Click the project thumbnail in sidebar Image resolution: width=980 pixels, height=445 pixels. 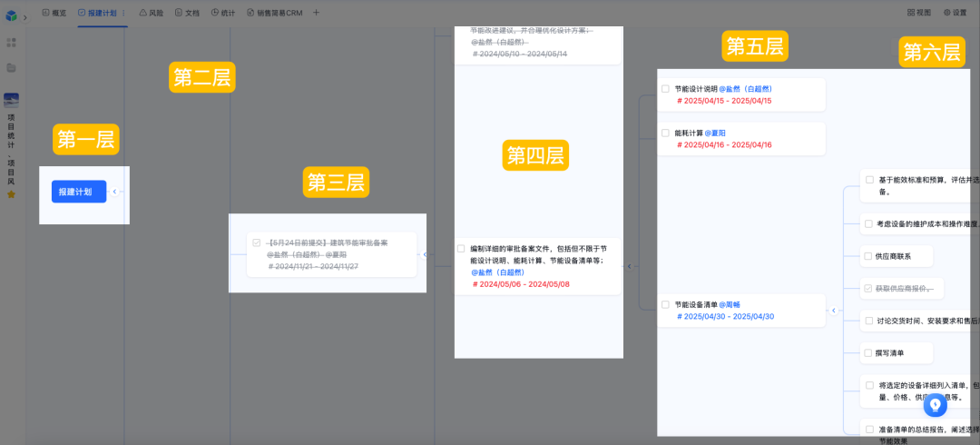tap(12, 100)
